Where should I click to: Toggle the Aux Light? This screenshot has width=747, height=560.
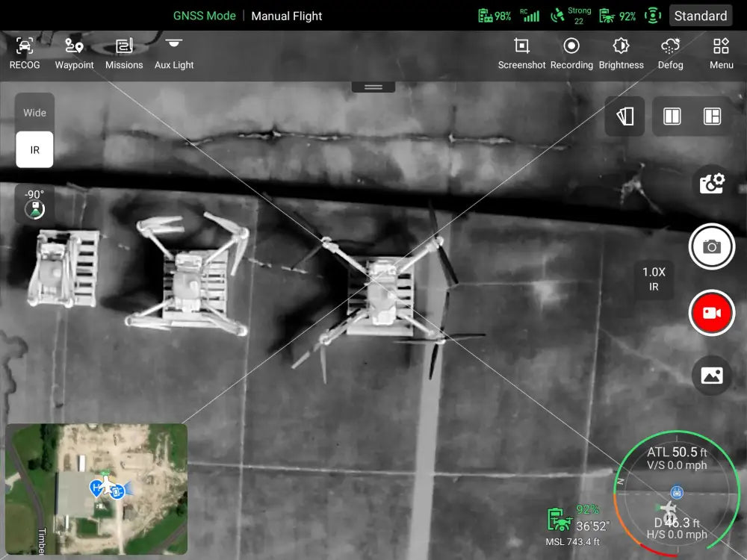(x=174, y=53)
